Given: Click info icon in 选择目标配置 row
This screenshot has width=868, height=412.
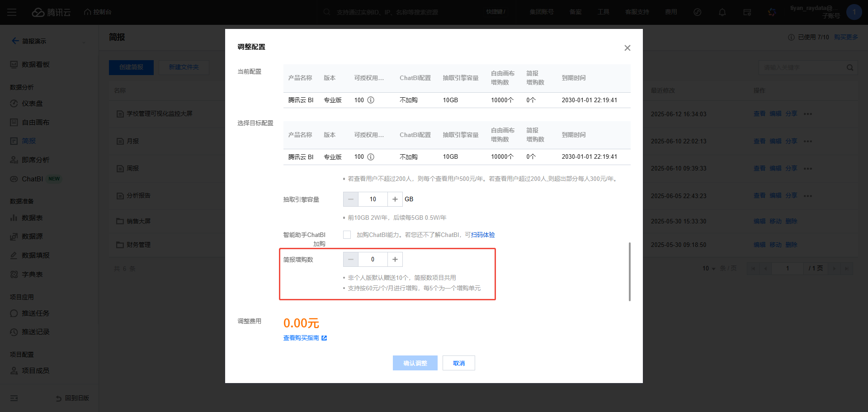Looking at the screenshot, I should tap(371, 157).
